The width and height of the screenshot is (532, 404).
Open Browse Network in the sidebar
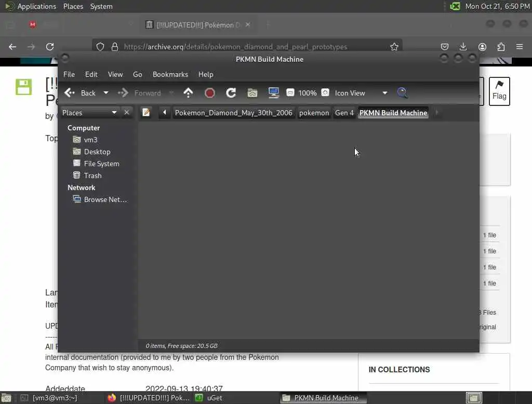[x=100, y=199]
